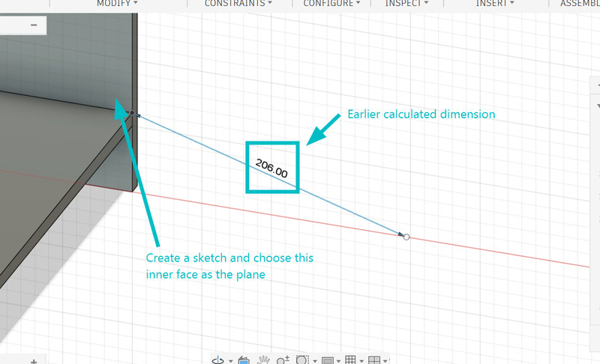This screenshot has width=600, height=364.
Task: Select the Orbit navigation tool
Action: (218, 360)
